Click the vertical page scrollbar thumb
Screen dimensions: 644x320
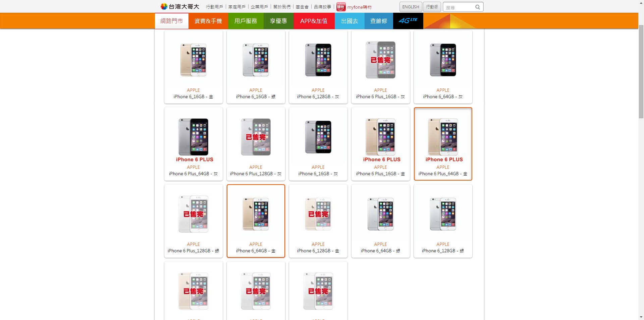641,71
